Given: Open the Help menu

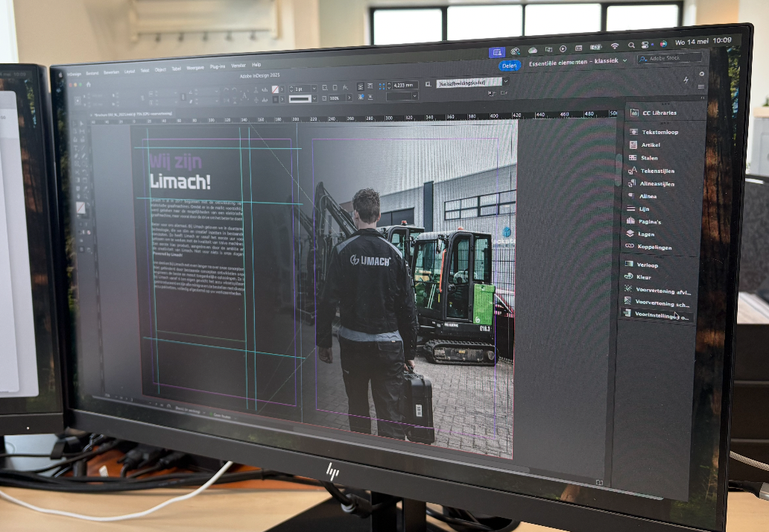Looking at the screenshot, I should point(256,65).
